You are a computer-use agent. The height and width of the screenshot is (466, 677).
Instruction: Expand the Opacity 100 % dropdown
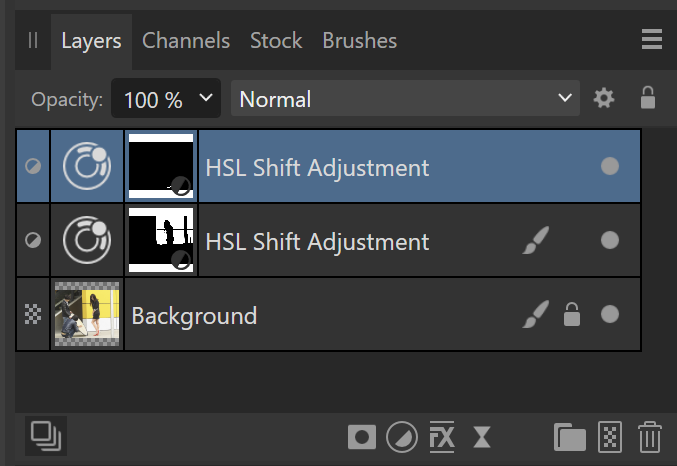(167, 99)
